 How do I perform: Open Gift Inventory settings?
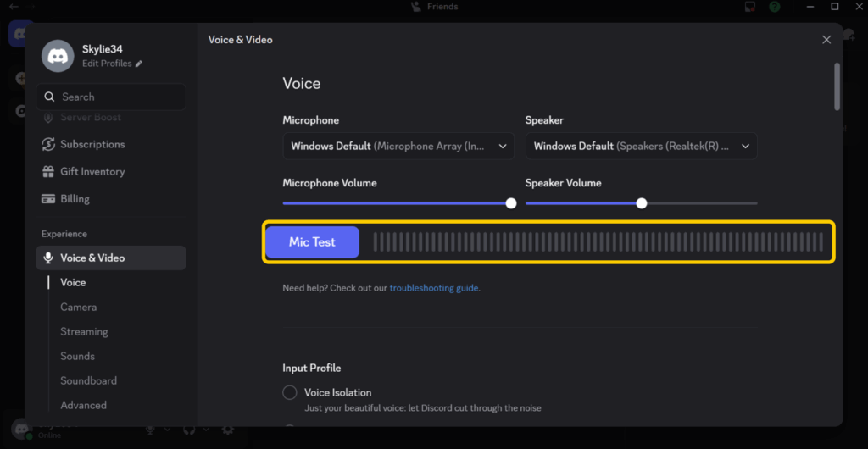click(111, 171)
